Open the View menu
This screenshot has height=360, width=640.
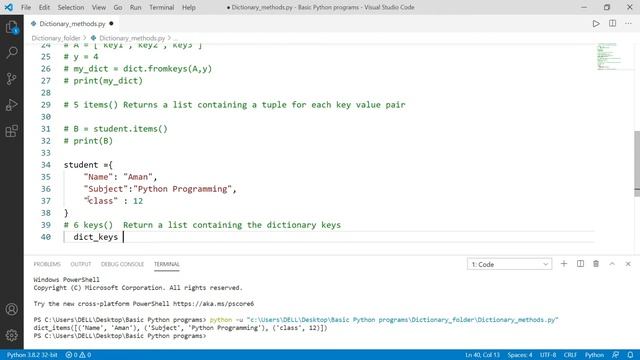click(98, 7)
